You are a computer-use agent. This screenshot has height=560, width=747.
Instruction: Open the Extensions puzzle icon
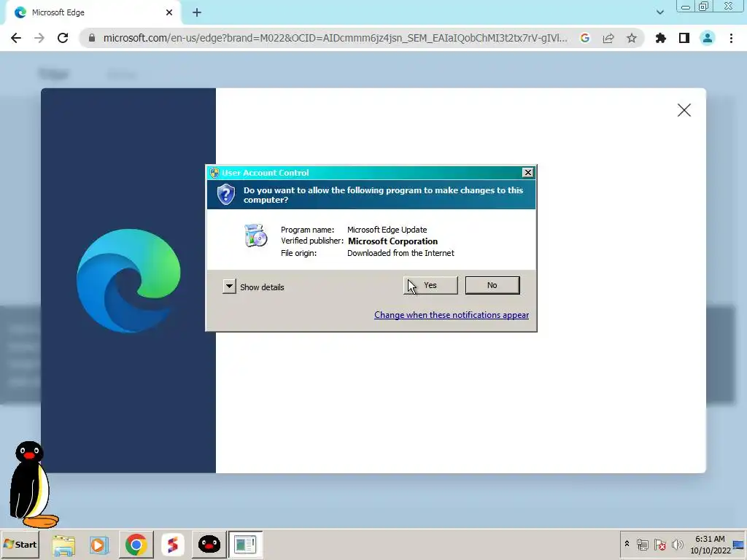pyautogui.click(x=661, y=38)
